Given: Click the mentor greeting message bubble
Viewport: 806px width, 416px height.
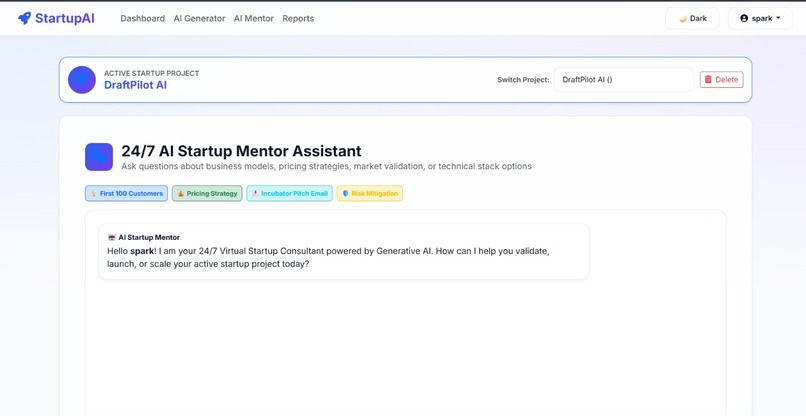Looking at the screenshot, I should 344,251.
